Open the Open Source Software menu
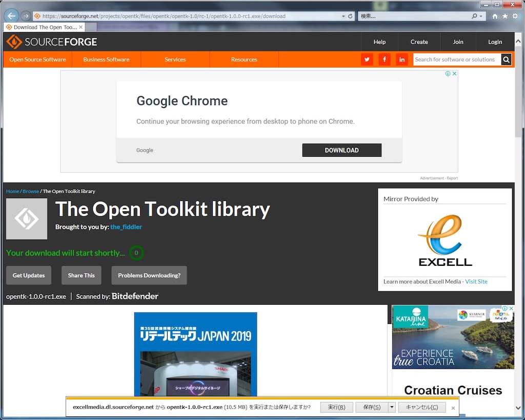 point(37,59)
